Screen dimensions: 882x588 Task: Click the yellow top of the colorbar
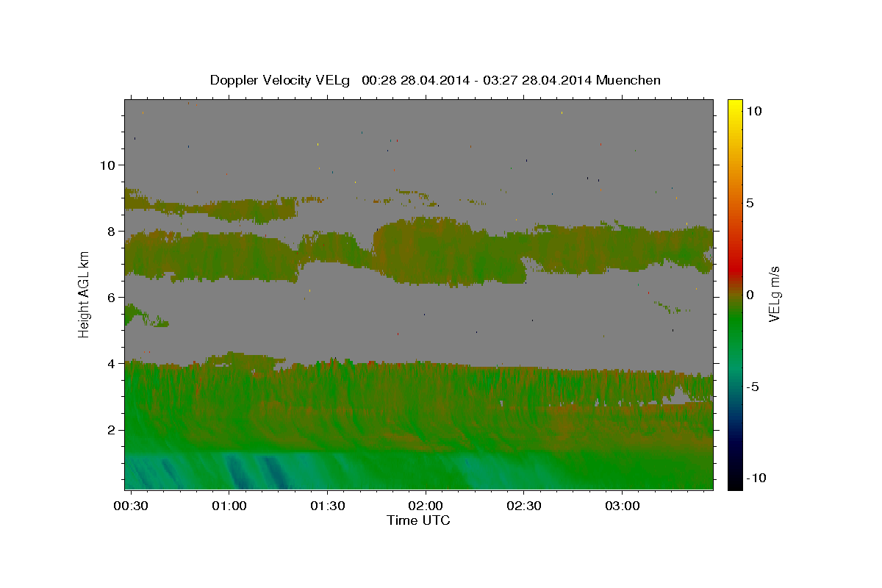734,105
